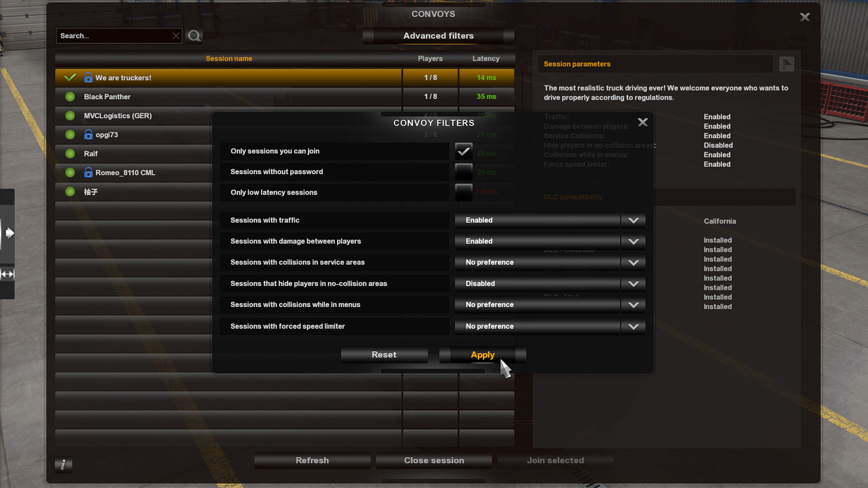
Task: Close the Convoy Filters dialog
Action: click(x=642, y=122)
